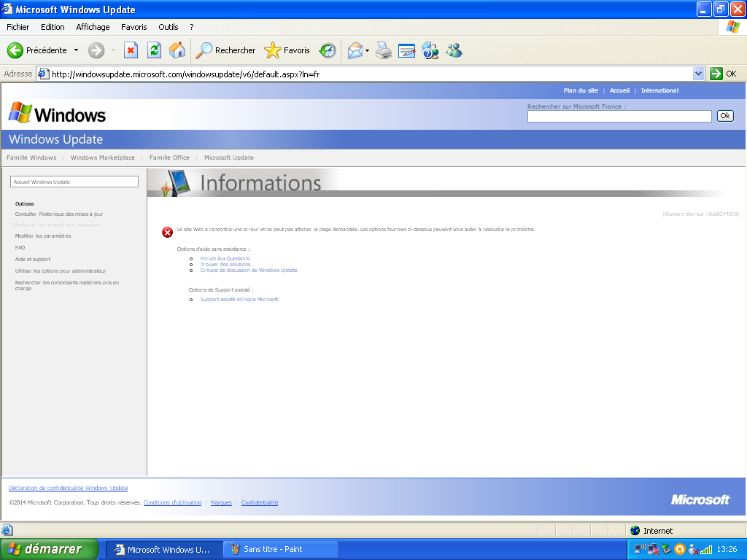The image size is (747, 560).
Task: Click the Microsoft logo in the footer
Action: 700,499
